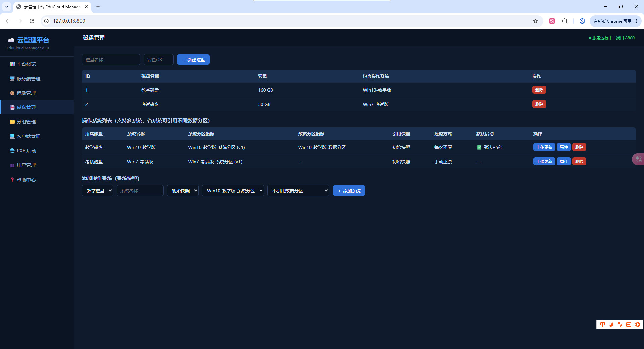Click the back arrow in the browser

[x=8, y=21]
